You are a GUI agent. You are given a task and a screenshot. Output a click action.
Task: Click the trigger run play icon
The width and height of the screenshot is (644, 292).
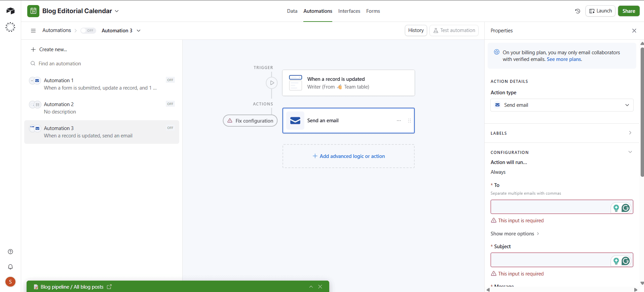coord(272,83)
